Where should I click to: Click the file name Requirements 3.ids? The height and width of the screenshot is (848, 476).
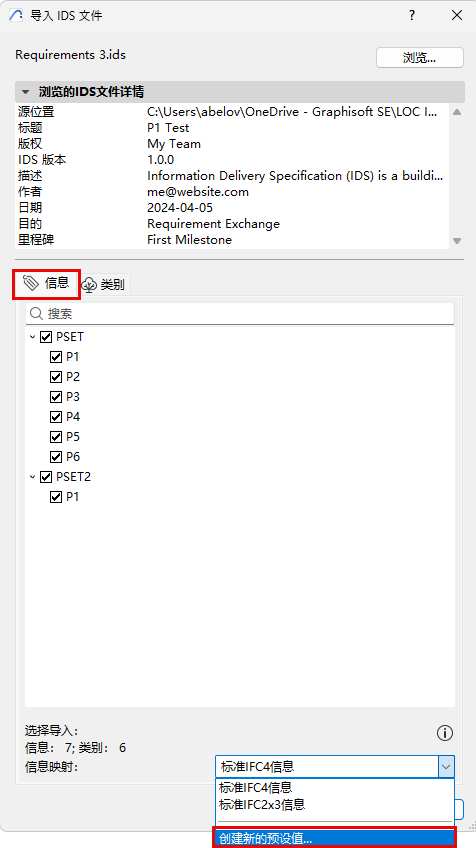70,55
